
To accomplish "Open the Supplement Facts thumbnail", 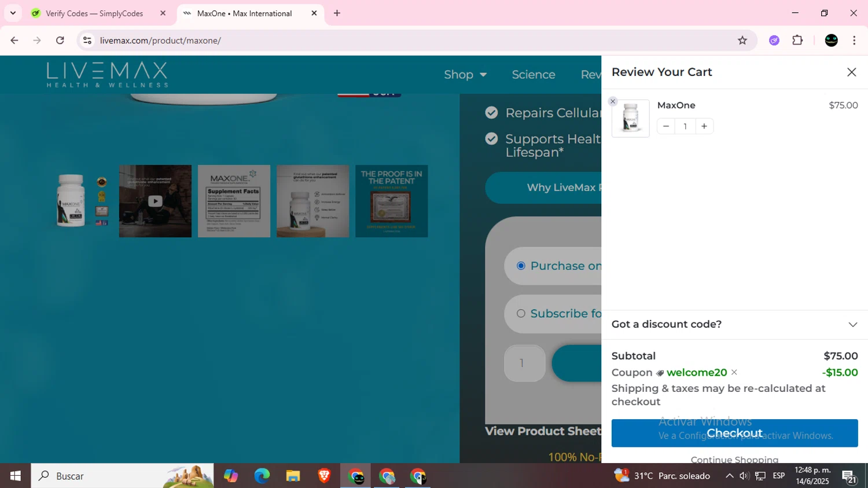I will [x=234, y=201].
